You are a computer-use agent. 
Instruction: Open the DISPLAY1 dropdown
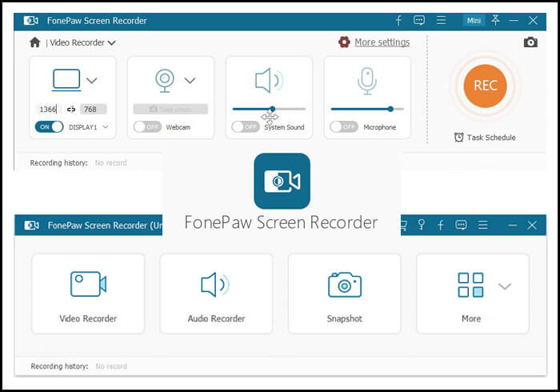(106, 126)
